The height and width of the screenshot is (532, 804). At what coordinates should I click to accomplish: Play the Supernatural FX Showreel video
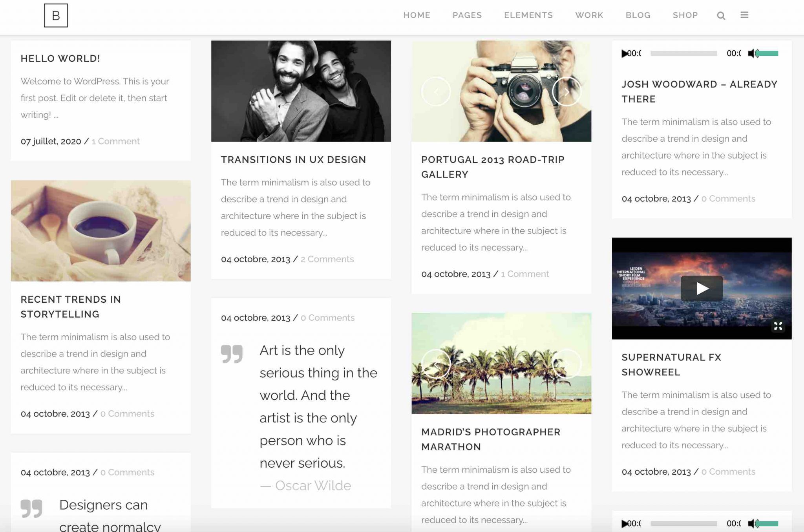(702, 289)
